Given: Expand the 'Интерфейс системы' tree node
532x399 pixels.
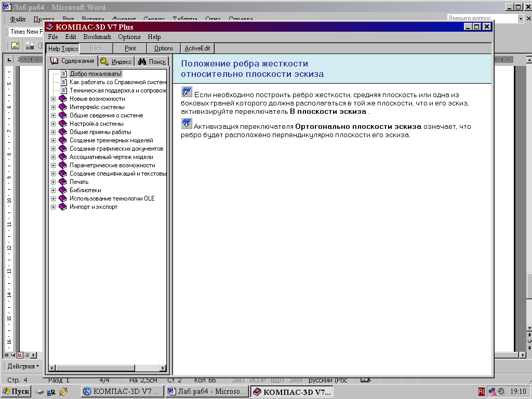Looking at the screenshot, I should [54, 107].
